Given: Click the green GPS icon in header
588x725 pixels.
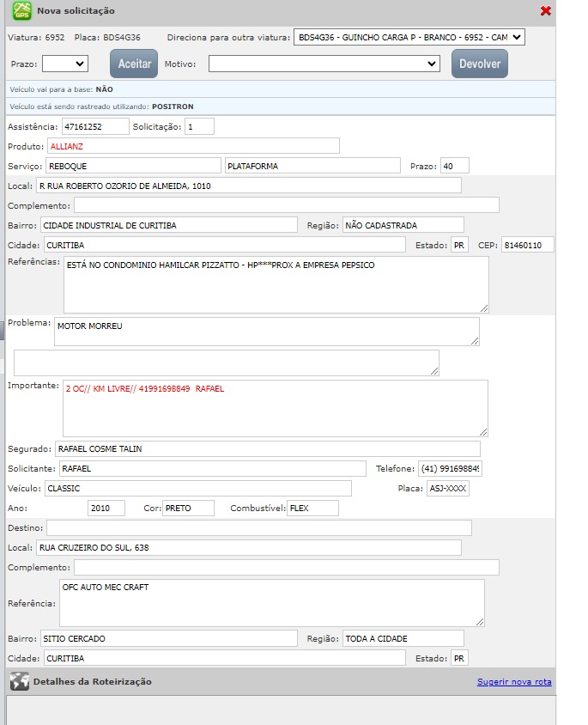Looking at the screenshot, I should click(21, 11).
